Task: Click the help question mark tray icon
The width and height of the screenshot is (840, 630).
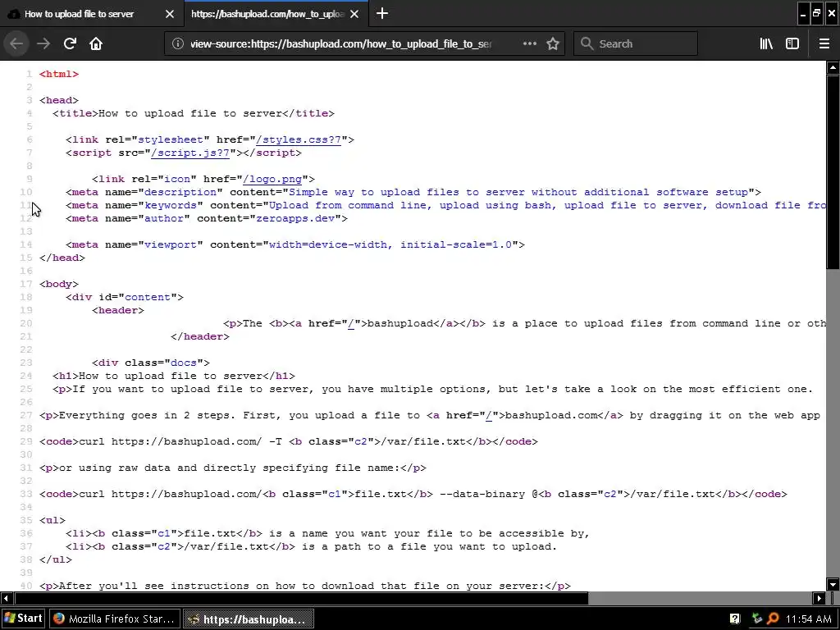Action: click(734, 619)
